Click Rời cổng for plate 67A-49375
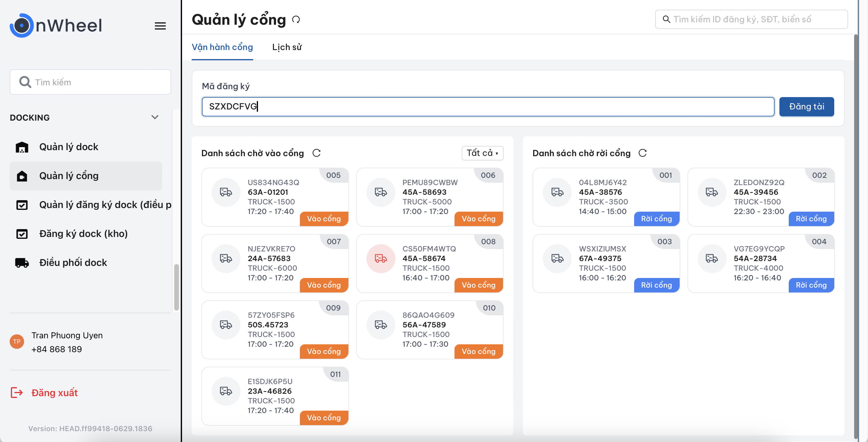 (656, 285)
